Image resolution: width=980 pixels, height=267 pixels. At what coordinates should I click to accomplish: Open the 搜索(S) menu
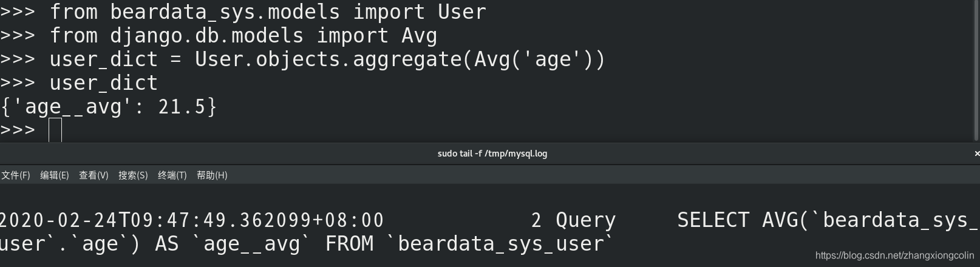[x=133, y=175]
